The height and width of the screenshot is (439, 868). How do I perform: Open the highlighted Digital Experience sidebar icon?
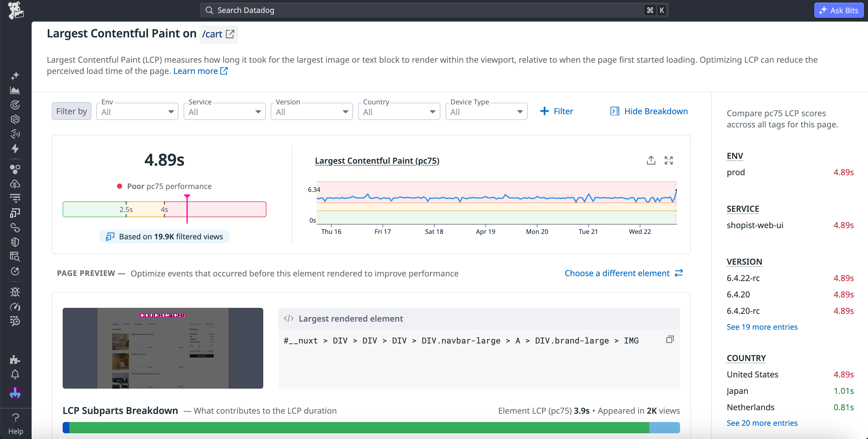15,213
